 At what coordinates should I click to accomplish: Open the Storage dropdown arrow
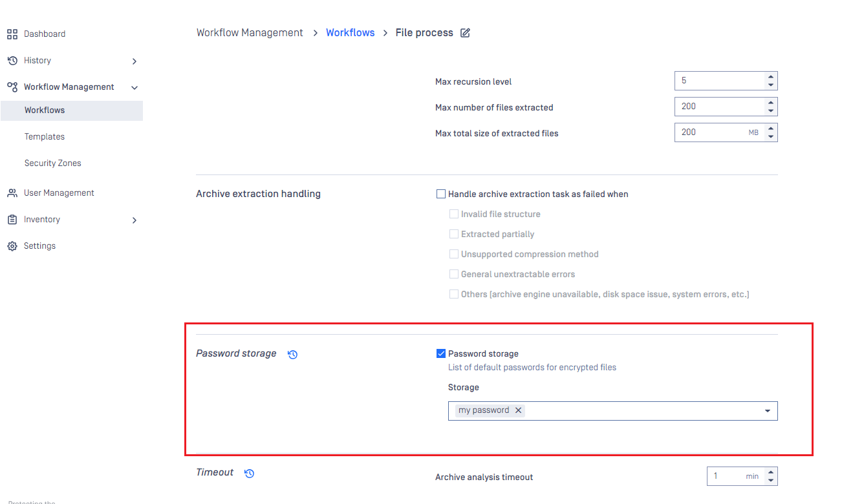[x=768, y=411]
